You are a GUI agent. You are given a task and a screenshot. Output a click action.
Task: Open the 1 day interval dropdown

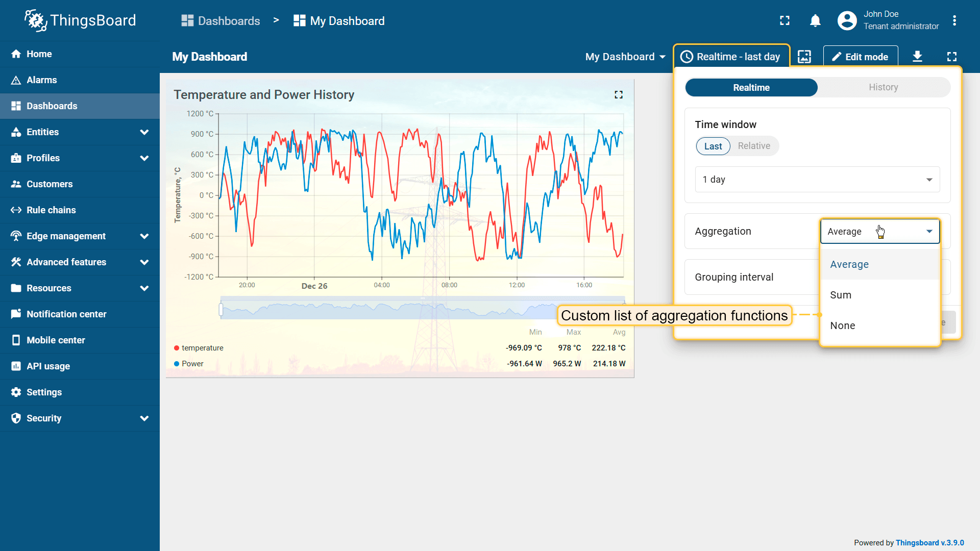tap(817, 180)
